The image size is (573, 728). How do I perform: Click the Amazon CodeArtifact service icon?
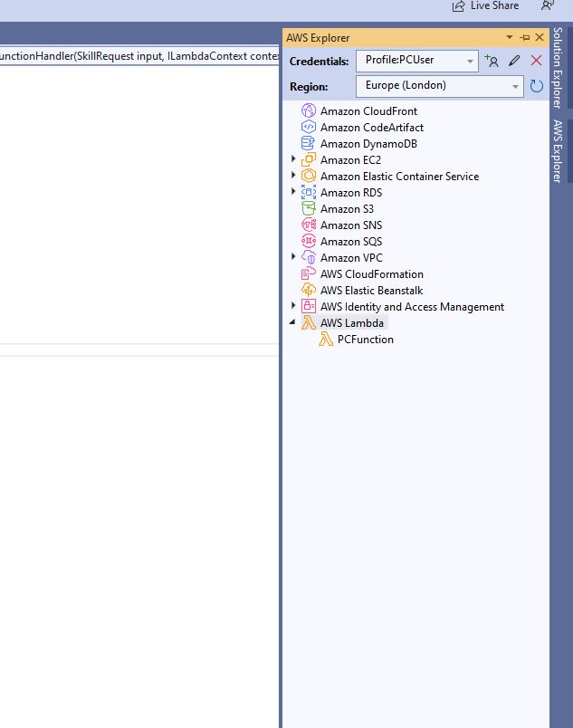tap(309, 127)
